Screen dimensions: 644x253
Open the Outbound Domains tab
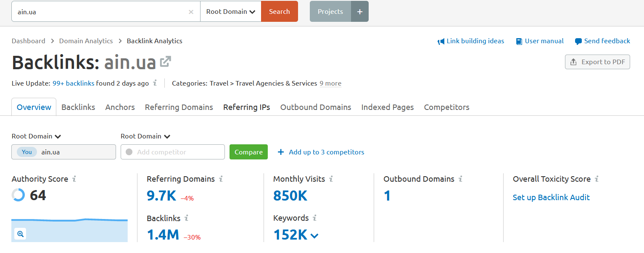click(x=316, y=107)
